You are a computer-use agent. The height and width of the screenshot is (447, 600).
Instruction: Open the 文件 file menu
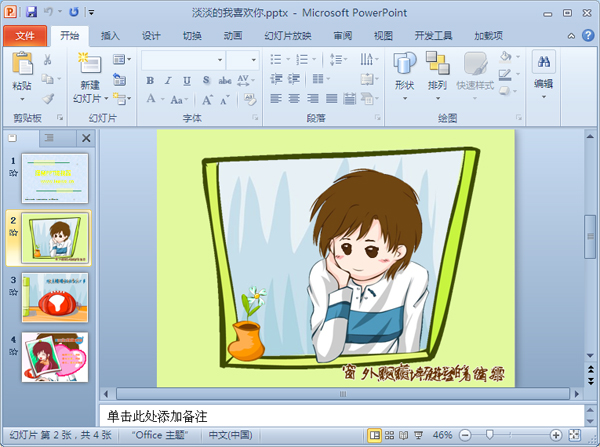(x=25, y=36)
